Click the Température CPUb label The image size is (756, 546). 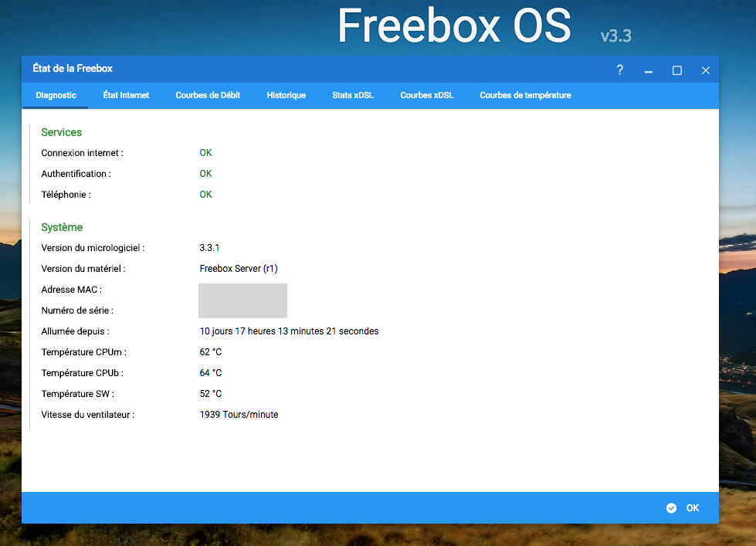[x=83, y=373]
